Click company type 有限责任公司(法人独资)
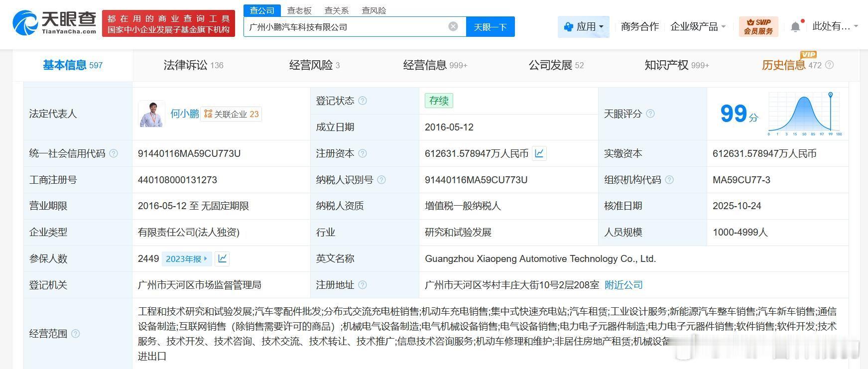This screenshot has height=369, width=868. coord(189,232)
